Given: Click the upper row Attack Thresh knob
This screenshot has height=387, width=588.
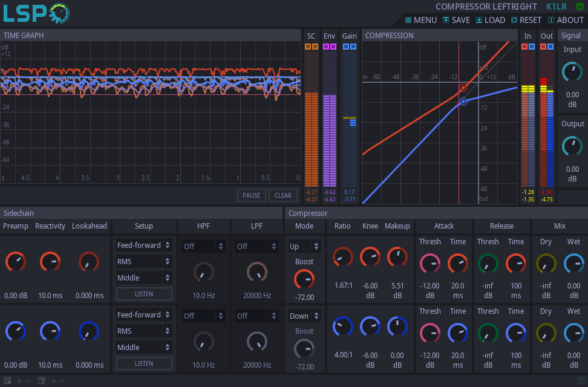Looking at the screenshot, I should click(x=430, y=263).
